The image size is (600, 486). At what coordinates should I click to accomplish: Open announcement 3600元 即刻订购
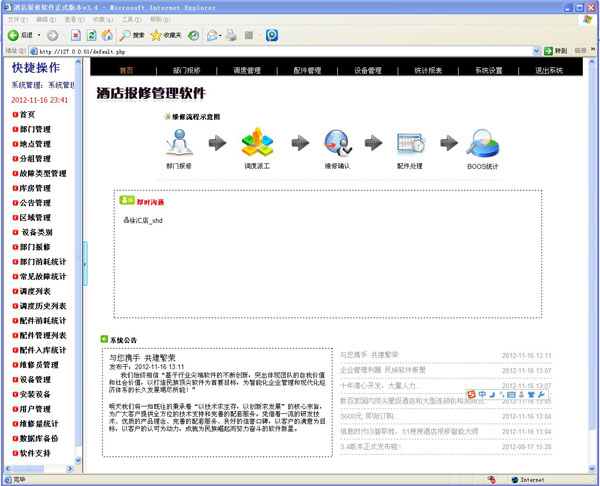tap(369, 416)
